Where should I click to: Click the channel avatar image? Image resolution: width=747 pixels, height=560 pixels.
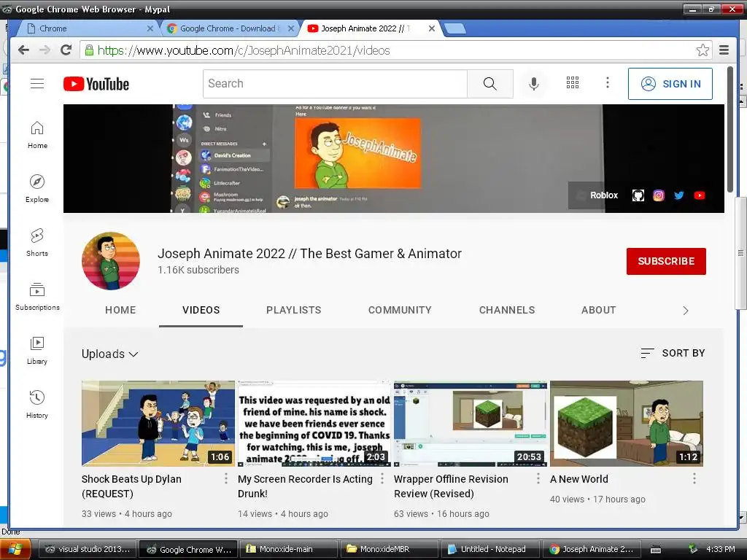(111, 261)
